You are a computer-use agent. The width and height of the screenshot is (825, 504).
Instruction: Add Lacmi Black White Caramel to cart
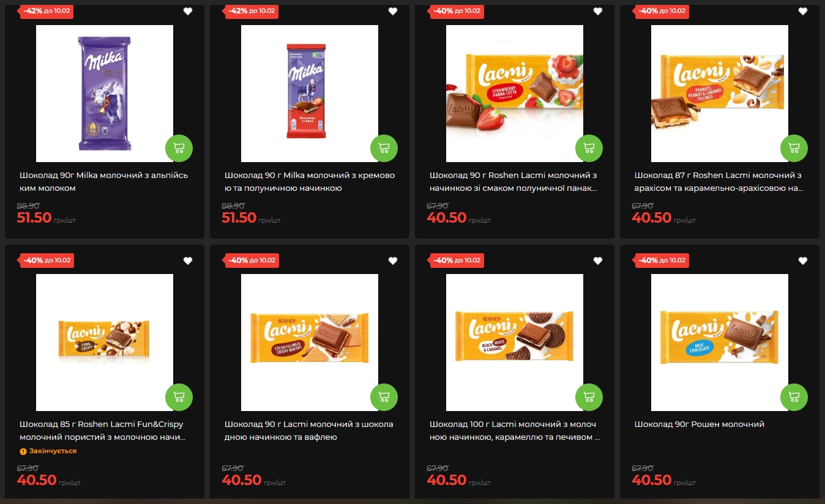tap(589, 397)
